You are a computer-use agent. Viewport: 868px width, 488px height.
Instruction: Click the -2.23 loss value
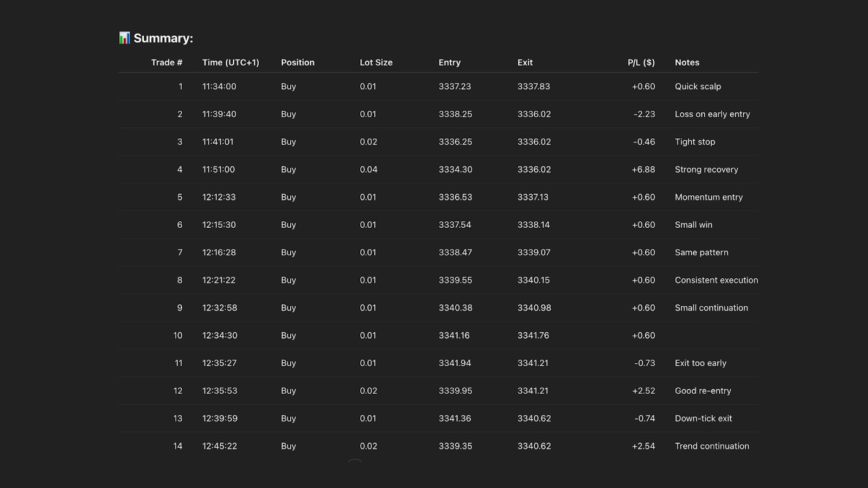[x=644, y=114]
